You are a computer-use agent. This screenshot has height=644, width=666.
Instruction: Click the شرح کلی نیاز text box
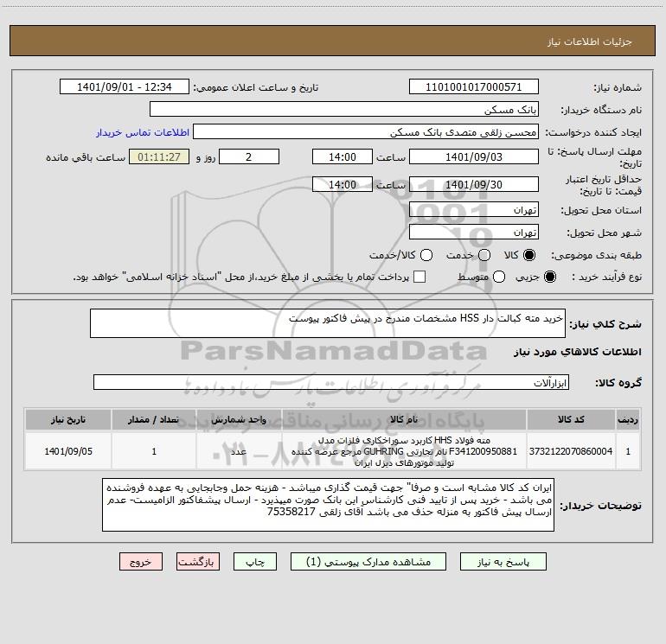[x=328, y=323]
